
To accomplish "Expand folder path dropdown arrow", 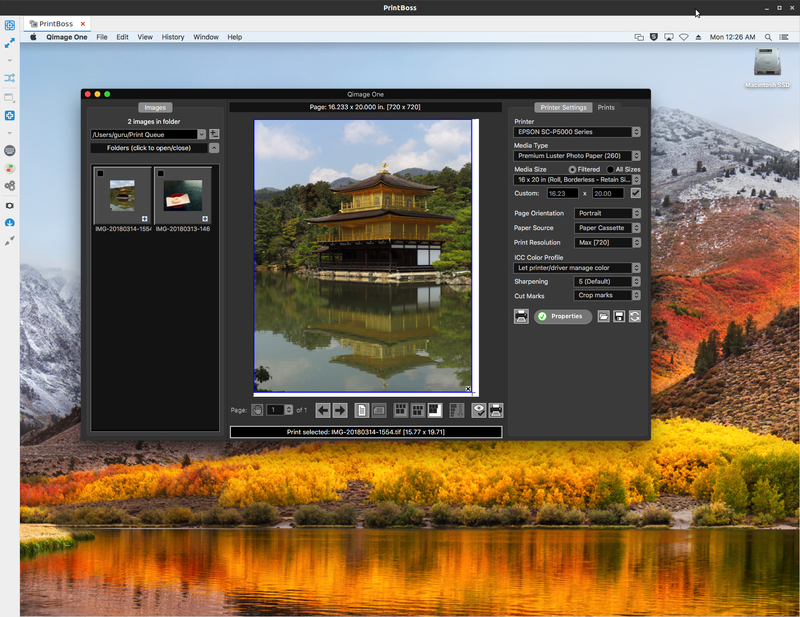I will tap(202, 134).
